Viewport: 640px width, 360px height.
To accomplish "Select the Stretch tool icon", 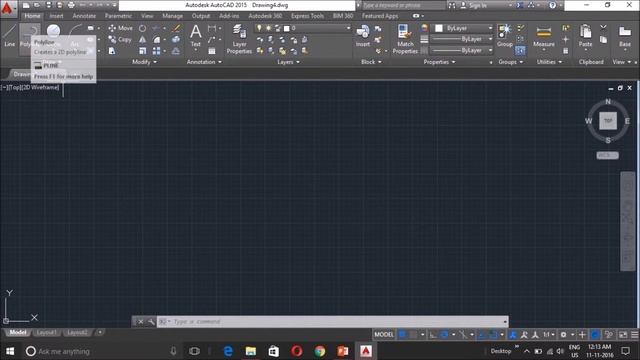I will 112,51.
